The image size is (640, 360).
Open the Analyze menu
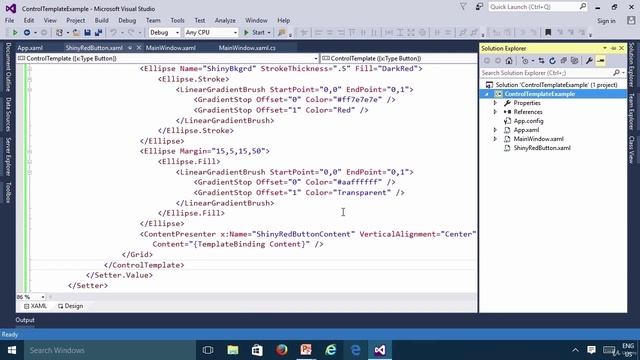click(x=225, y=20)
